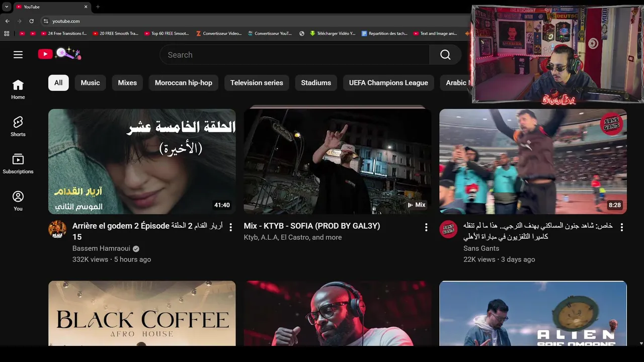Select the Moroccan hip-hop chip
The width and height of the screenshot is (644, 362).
coord(184,83)
